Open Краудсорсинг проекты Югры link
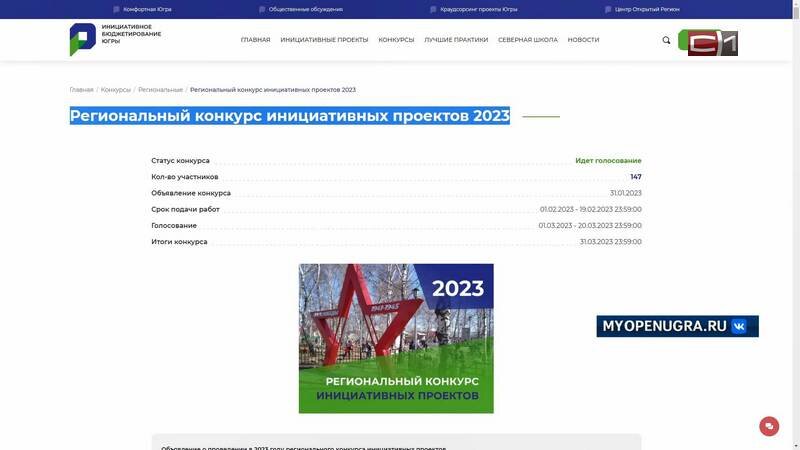 (479, 9)
